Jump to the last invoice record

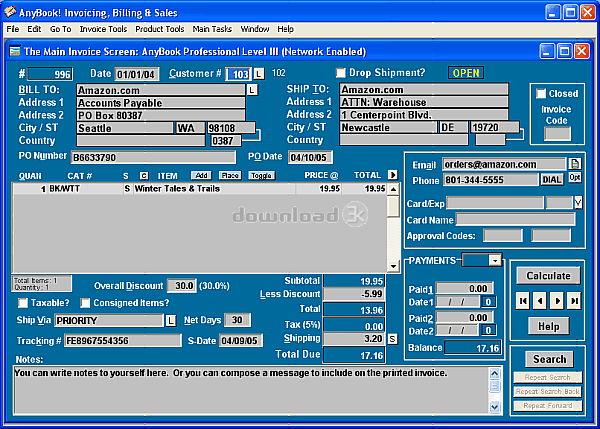tap(574, 300)
